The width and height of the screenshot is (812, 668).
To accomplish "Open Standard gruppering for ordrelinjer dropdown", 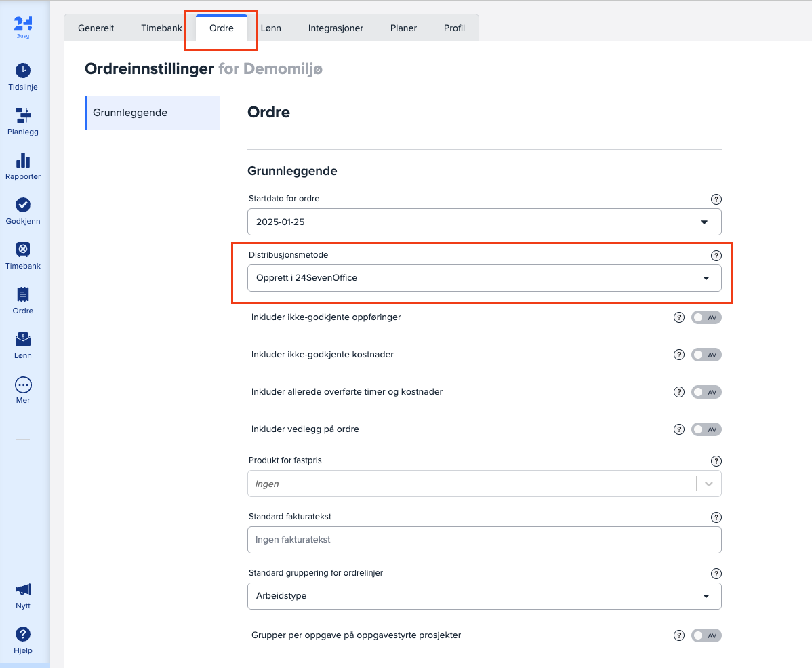I will [484, 596].
